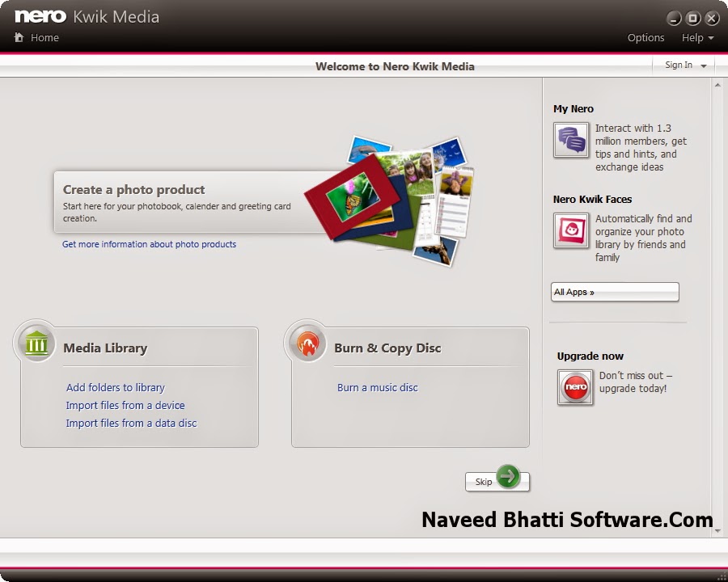728x582 pixels.
Task: Click the My Nero heading
Action: 574,108
